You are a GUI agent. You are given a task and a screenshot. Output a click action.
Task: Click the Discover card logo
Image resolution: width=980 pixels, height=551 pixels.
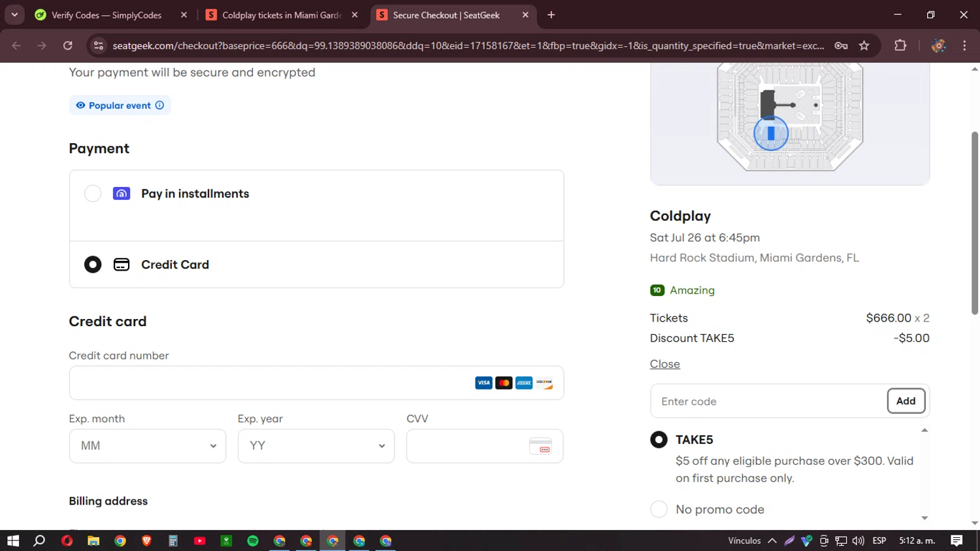[x=544, y=383]
